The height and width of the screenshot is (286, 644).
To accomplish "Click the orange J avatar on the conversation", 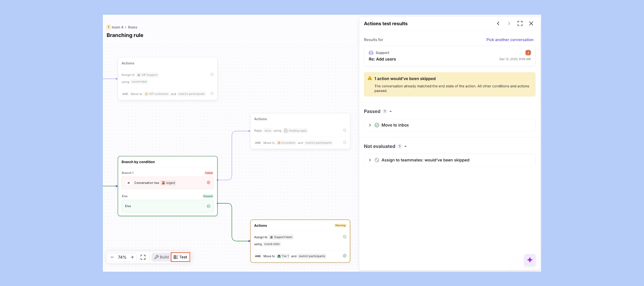I will pos(528,53).
